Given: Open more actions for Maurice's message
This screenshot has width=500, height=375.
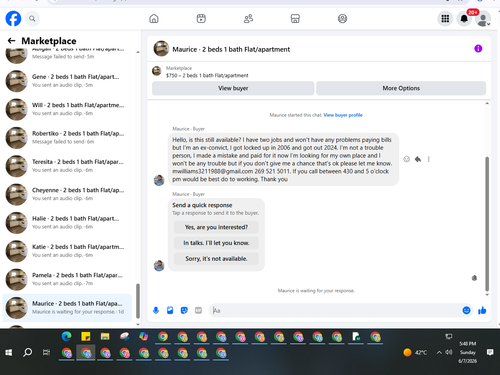Looking at the screenshot, I should [429, 159].
